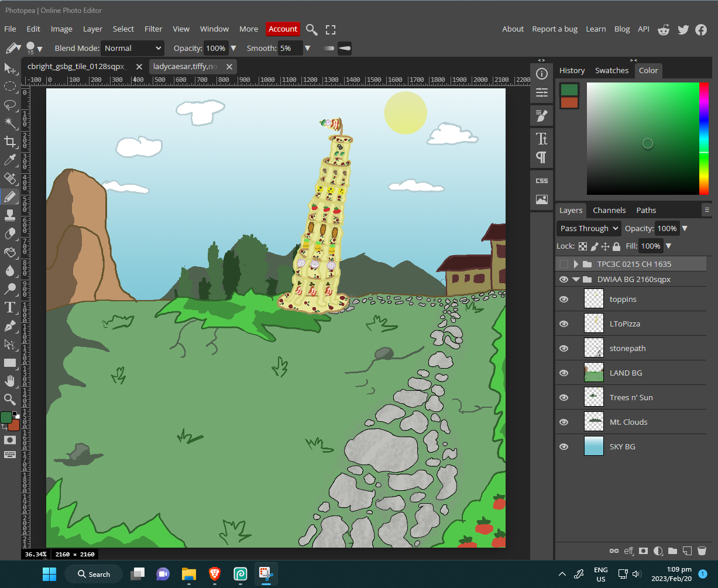
Task: Hide the stonepath layer
Action: [564, 348]
